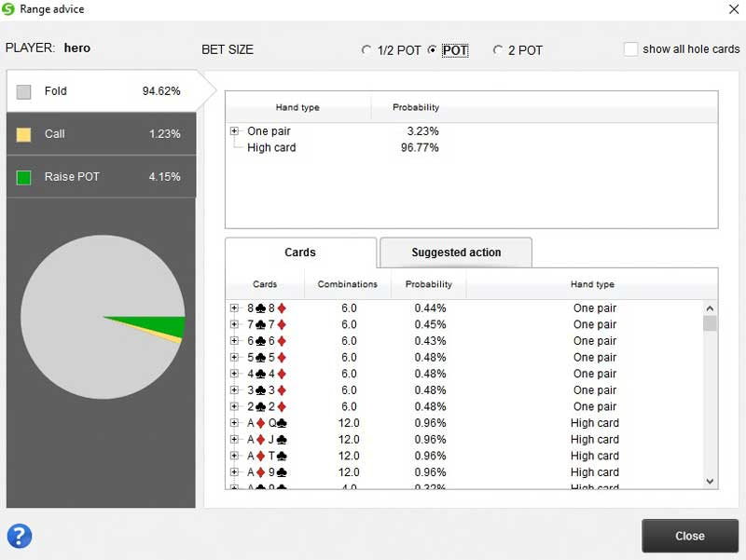Switch to the Cards tab
746x560 pixels.
[300, 253]
